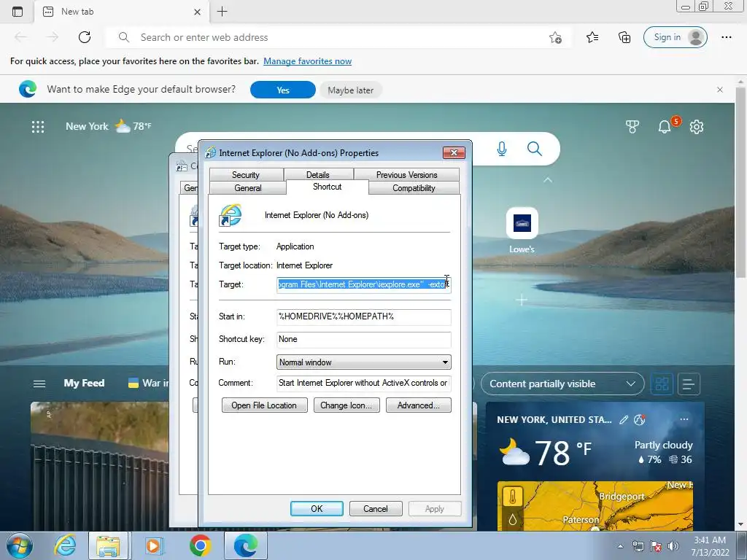The image size is (747, 560).
Task: Switch to the Previous Versions tab
Action: point(406,175)
